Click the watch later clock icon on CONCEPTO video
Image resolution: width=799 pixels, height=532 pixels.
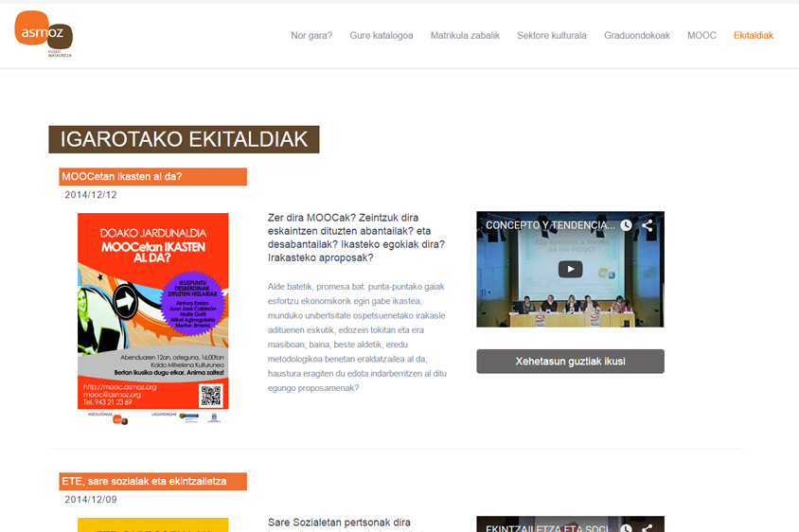[627, 225]
